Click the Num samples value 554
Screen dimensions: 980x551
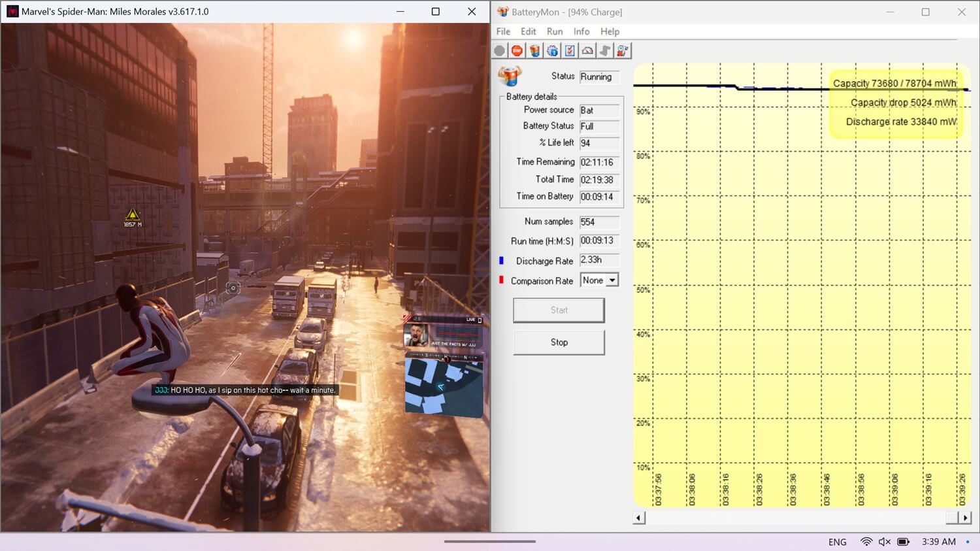coord(599,222)
